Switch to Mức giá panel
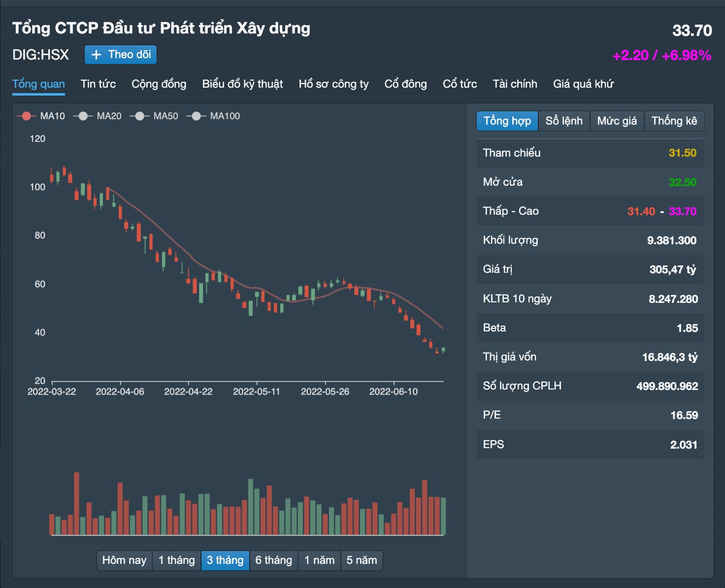 (617, 121)
